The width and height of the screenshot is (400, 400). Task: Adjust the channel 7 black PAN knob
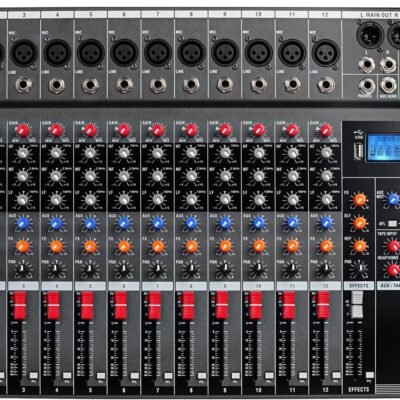tap(157, 268)
